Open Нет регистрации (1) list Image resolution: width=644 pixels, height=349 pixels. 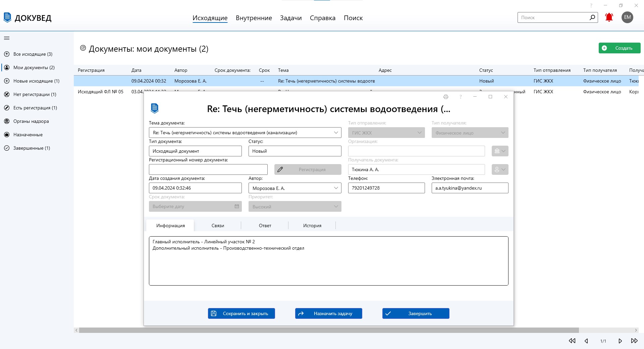click(x=35, y=94)
